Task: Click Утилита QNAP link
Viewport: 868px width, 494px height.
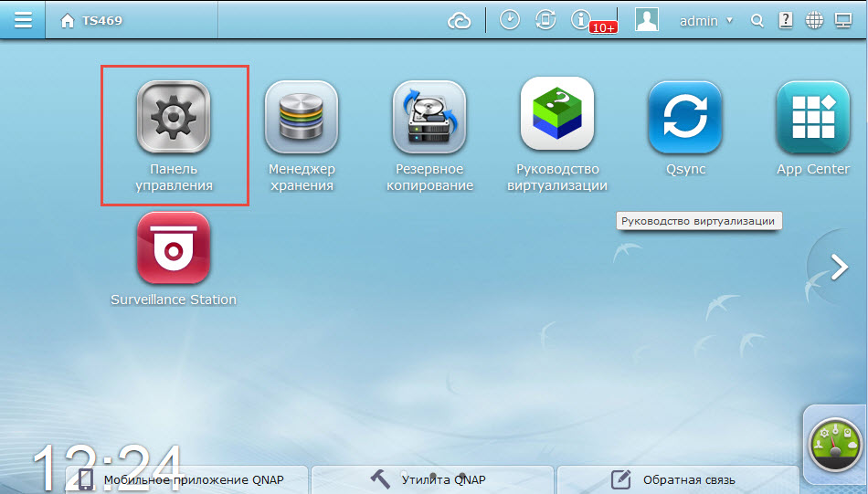Action: 433,479
